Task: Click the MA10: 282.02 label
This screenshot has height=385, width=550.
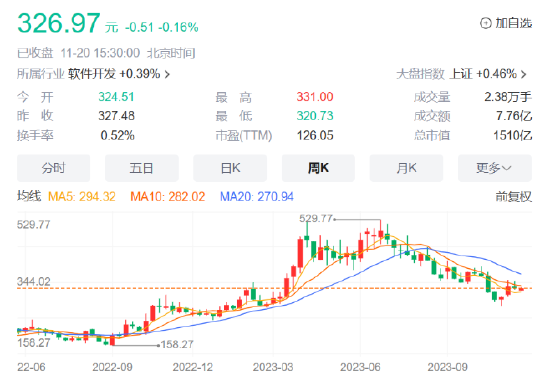Action: [168, 197]
